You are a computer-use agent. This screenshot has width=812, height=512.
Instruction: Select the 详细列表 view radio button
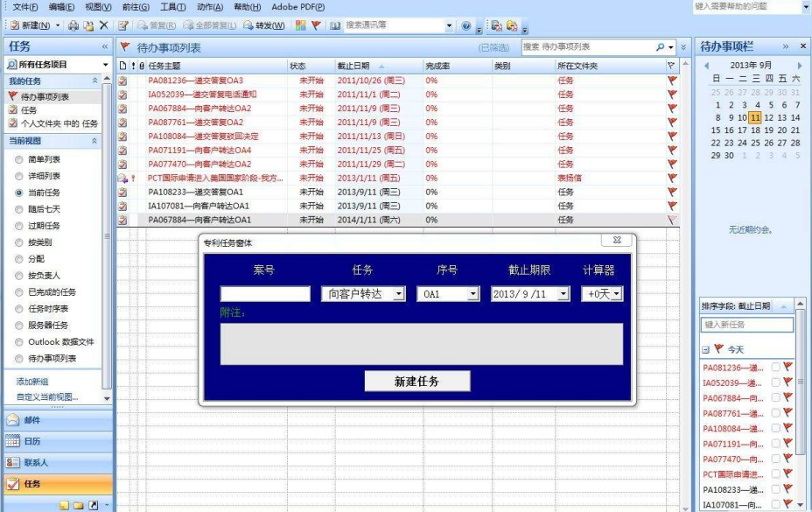pyautogui.click(x=19, y=176)
